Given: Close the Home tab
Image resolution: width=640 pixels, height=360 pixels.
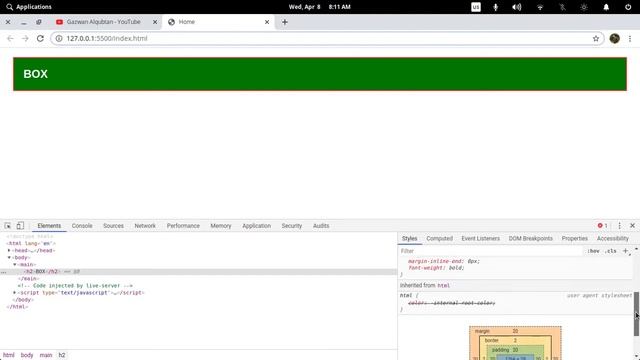Looking at the screenshot, I should click(x=267, y=22).
